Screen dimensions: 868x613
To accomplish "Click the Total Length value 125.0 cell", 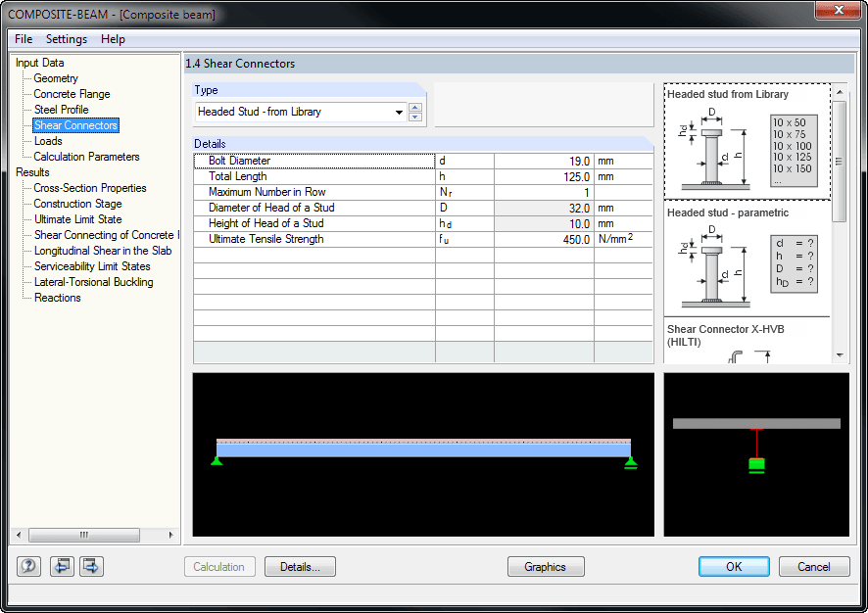I will [x=544, y=176].
